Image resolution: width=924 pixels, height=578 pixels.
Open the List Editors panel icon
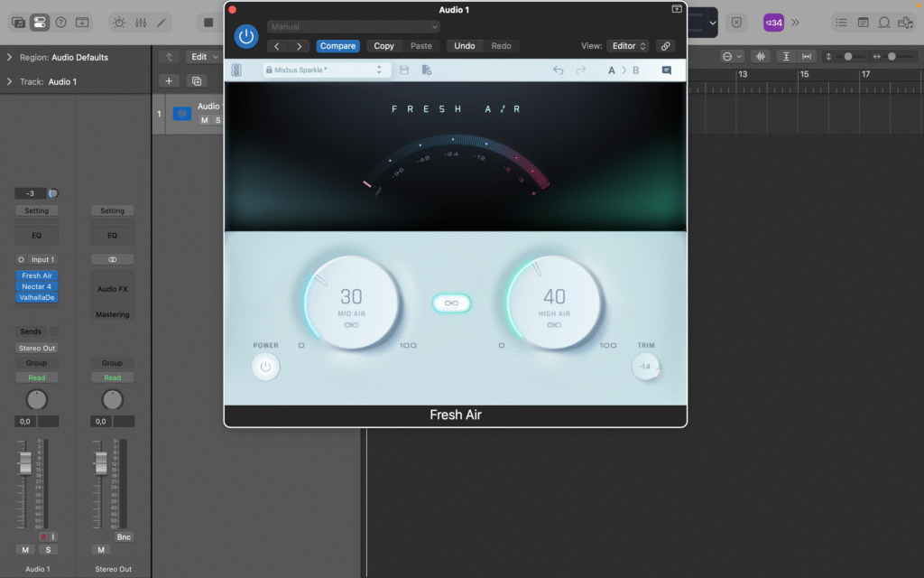click(x=844, y=22)
